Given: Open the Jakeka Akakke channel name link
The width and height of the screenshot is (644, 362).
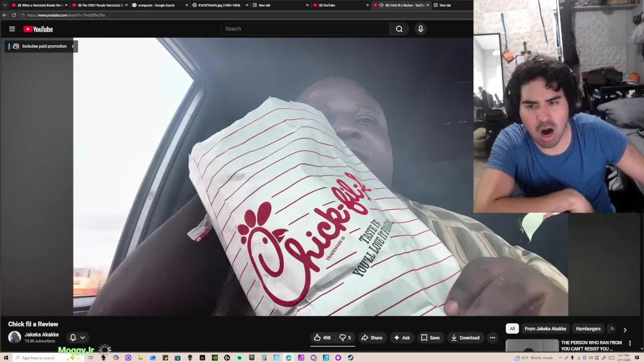Looking at the screenshot, I should click(x=42, y=334).
